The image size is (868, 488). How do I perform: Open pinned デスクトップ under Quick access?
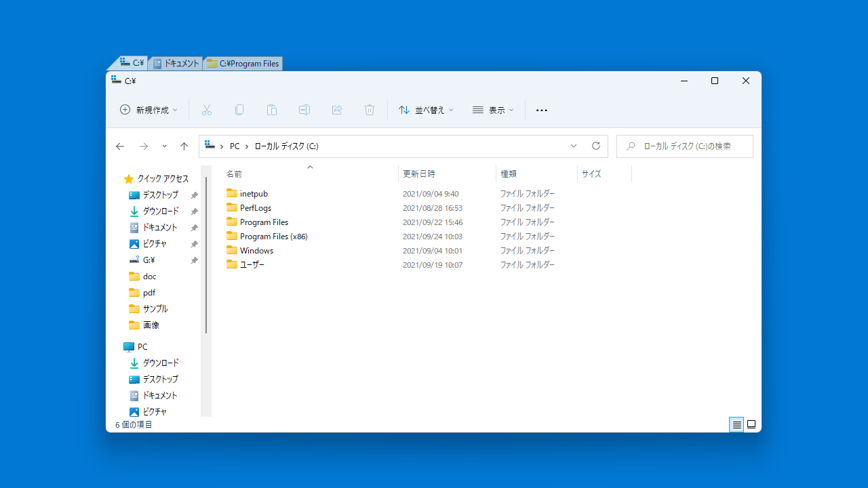(160, 195)
